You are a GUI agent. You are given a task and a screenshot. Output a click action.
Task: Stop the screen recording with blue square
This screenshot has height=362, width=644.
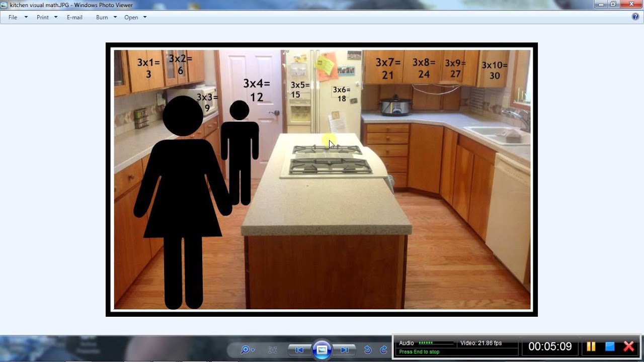coord(610,346)
